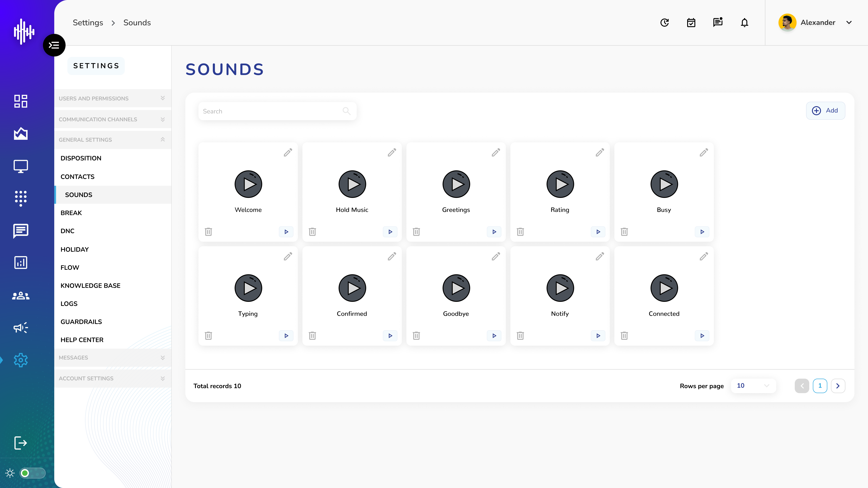Expand the Messages section
868x488 pixels.
[x=113, y=358]
